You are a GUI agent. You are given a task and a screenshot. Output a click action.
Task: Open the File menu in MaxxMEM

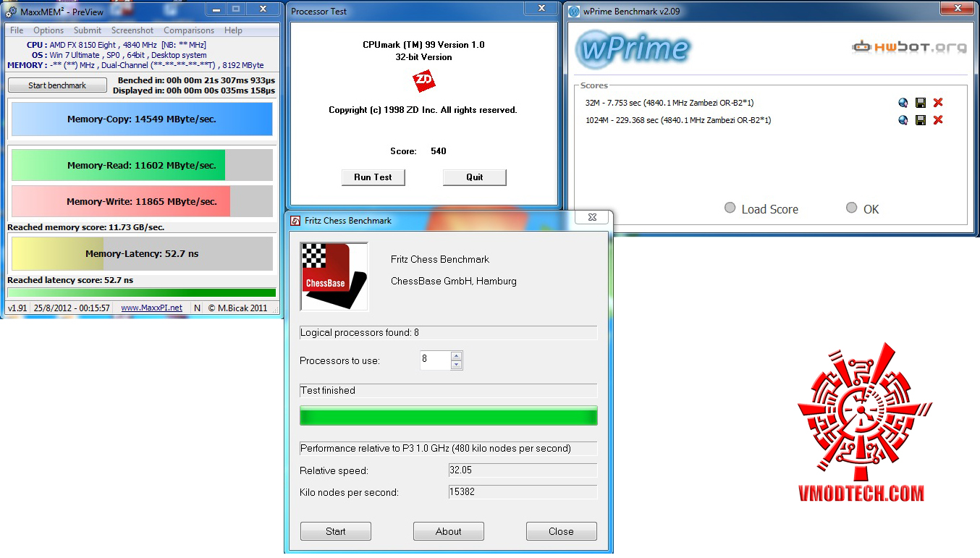(17, 30)
